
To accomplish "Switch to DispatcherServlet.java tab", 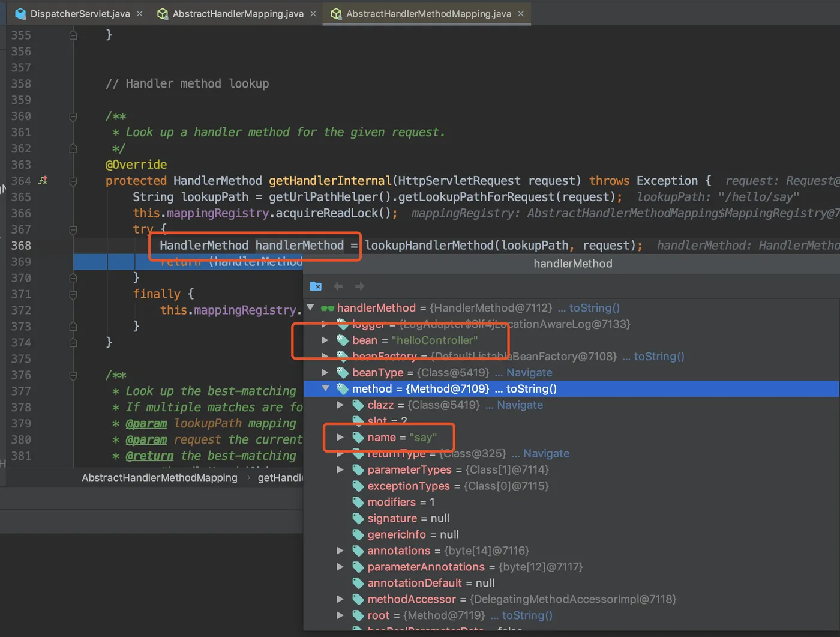I will (80, 13).
